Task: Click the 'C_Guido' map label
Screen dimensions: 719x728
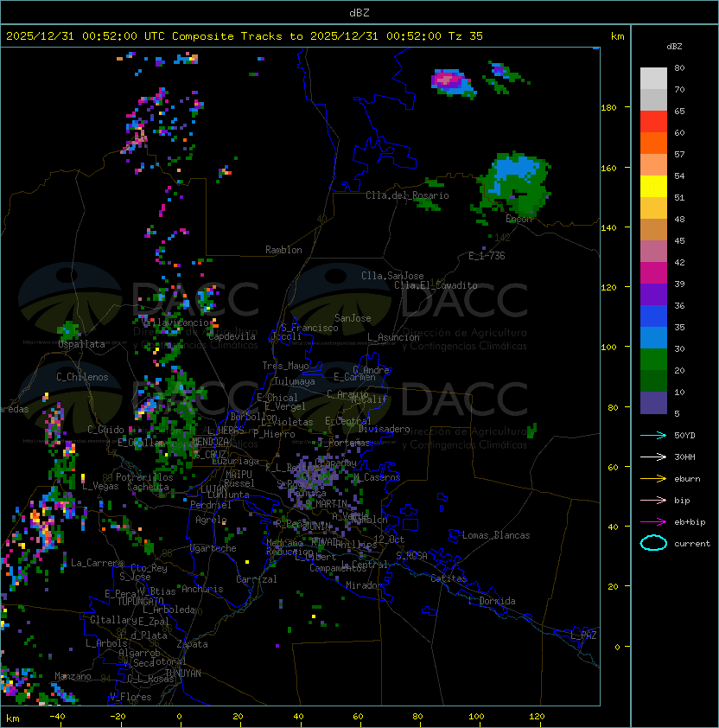Action: pos(105,430)
